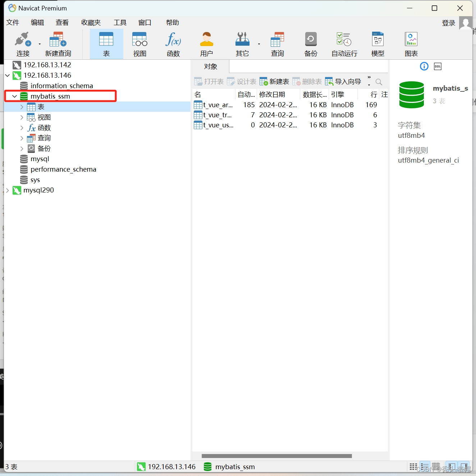476x476 pixels.
Task: Click the 连接 (Connection) toolbar icon
Action: (23, 44)
